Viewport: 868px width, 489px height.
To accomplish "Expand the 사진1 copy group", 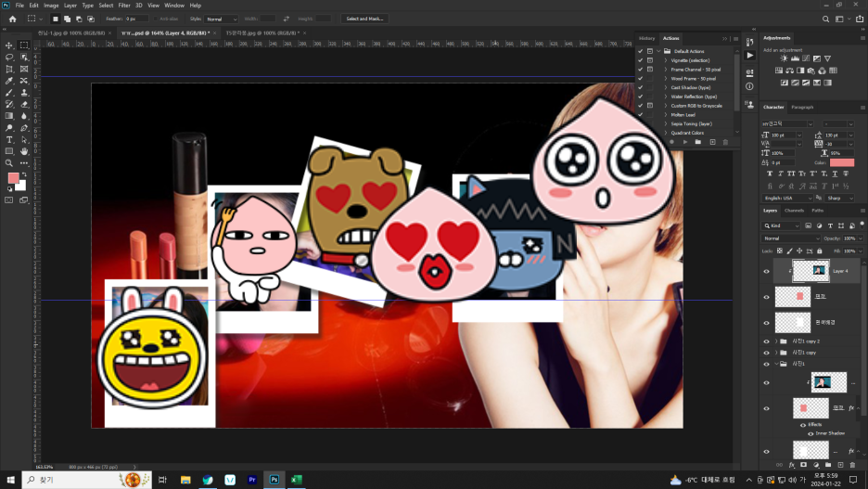I will pyautogui.click(x=776, y=353).
